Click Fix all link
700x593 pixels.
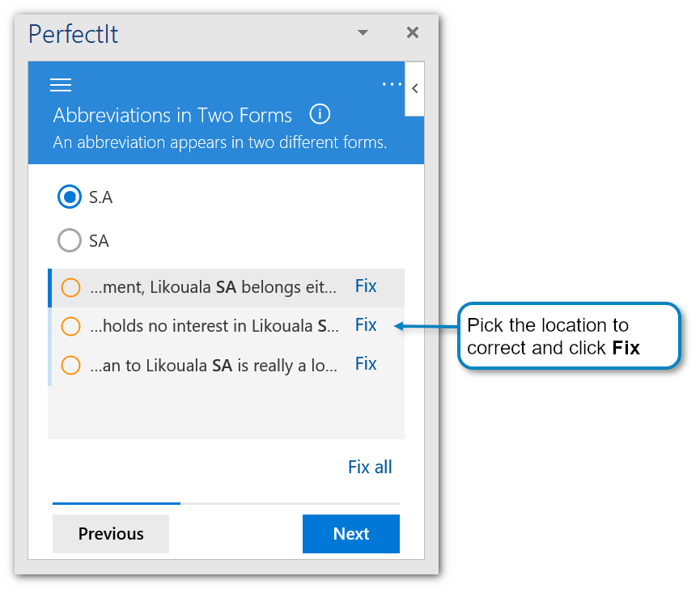[370, 467]
